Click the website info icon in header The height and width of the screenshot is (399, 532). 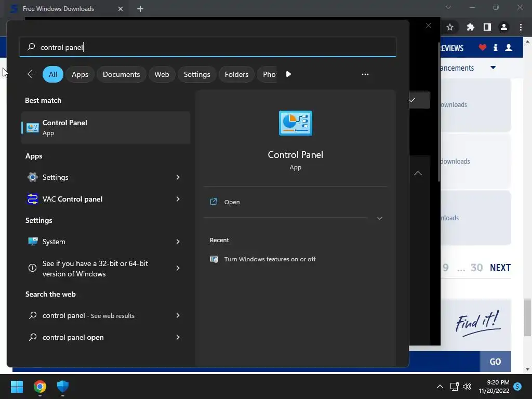pos(495,47)
